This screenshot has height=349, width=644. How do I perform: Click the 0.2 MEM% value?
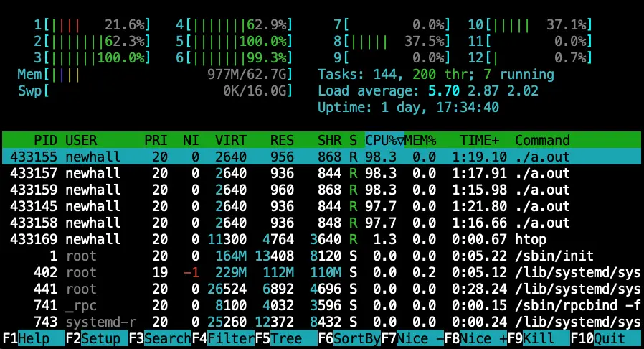click(x=425, y=273)
